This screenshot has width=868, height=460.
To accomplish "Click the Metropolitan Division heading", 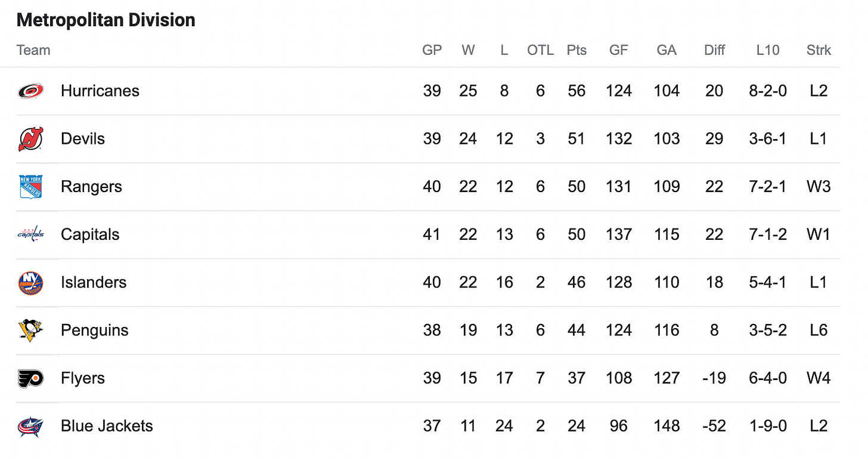I will point(106,20).
